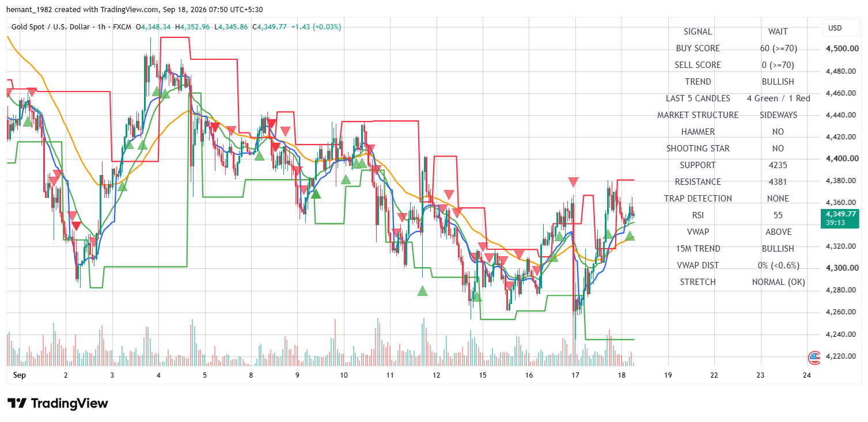Click the RESISTANCE value 4381
The width and height of the screenshot is (868, 422).
[x=778, y=182]
